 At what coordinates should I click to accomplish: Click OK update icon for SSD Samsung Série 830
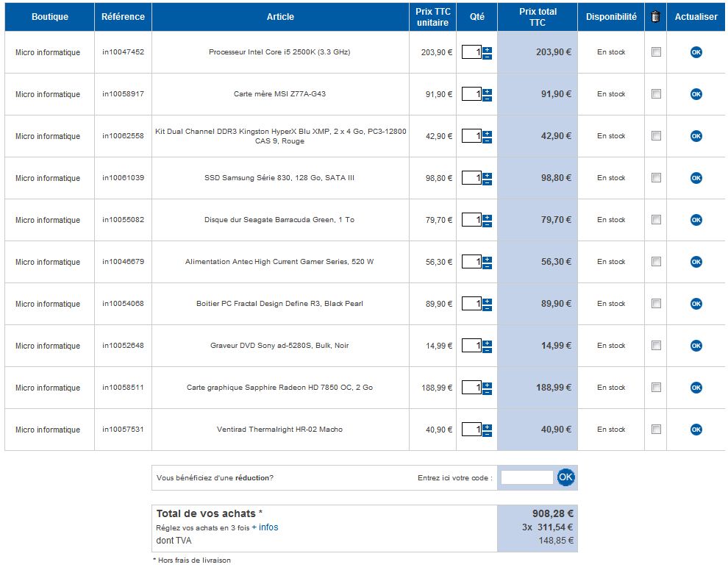(x=696, y=178)
